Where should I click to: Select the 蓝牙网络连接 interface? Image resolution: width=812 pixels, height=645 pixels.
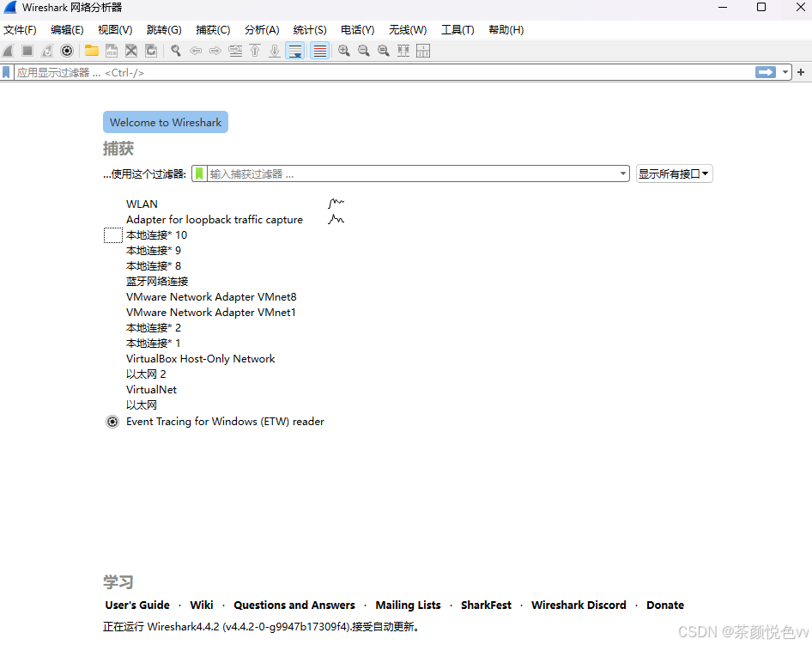[157, 282]
